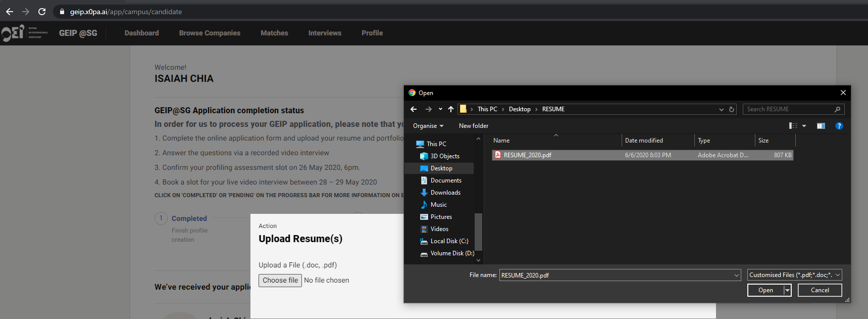Click the Open button

point(765,290)
